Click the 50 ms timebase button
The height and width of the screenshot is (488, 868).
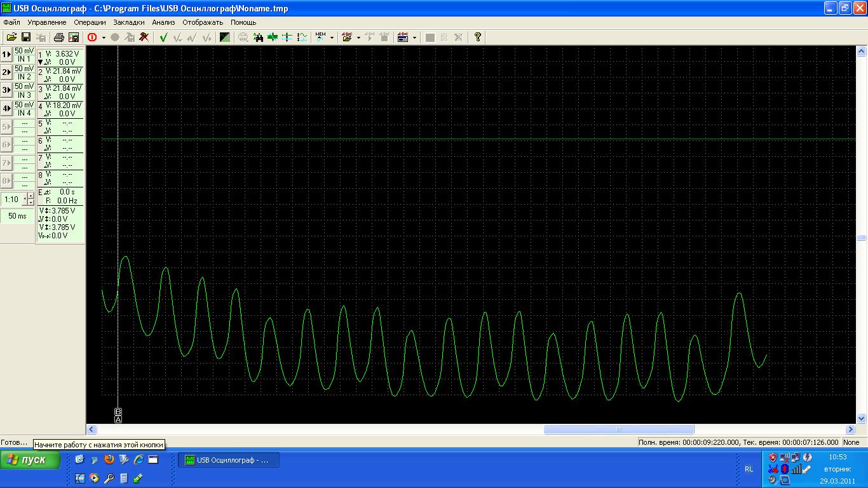(x=17, y=216)
